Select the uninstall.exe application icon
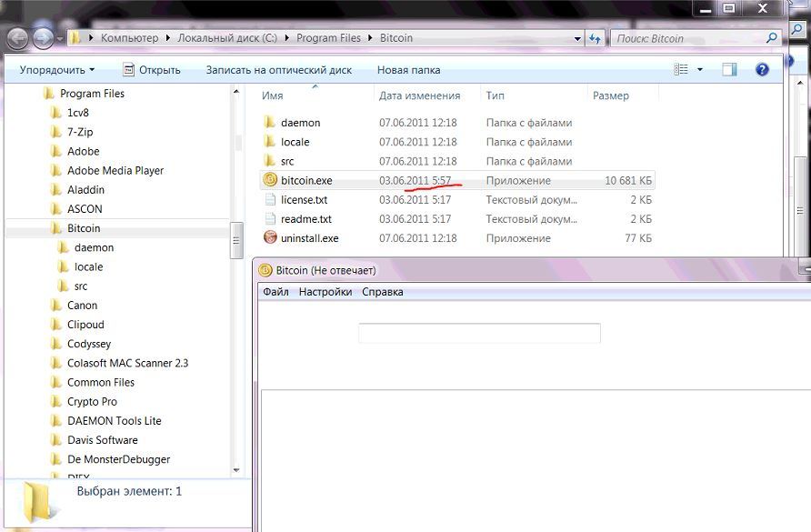Viewport: 811px width, 532px height. click(270, 237)
